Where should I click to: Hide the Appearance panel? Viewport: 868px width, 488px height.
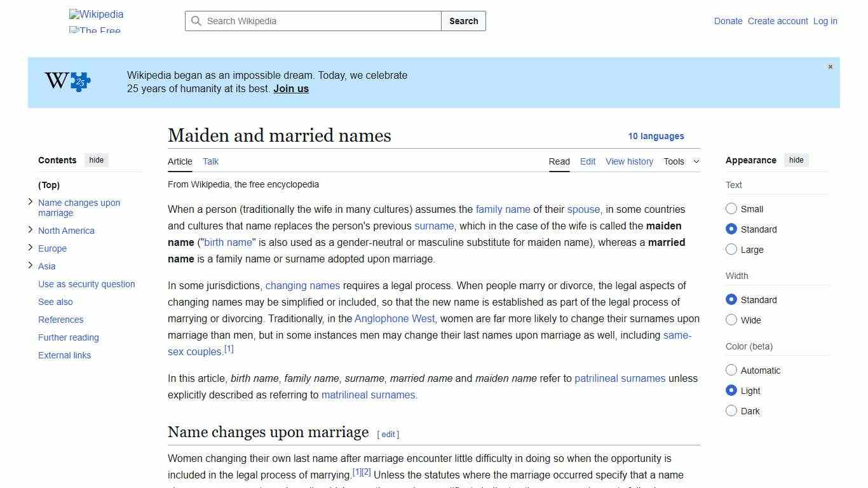coord(796,159)
